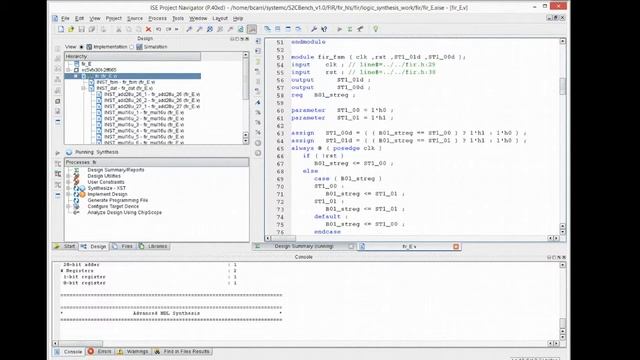Open the Find in Files Results tab
This screenshot has width=640, height=360.
[x=182, y=351]
